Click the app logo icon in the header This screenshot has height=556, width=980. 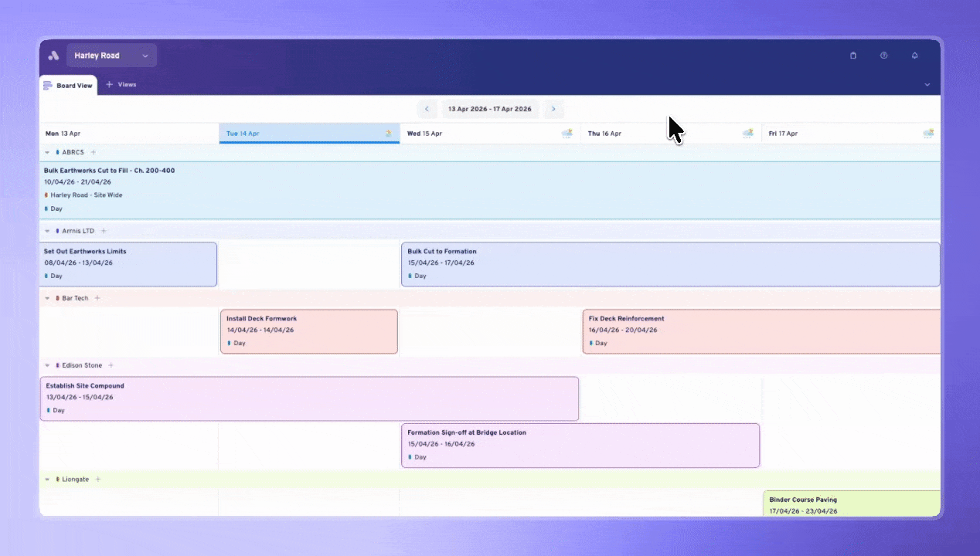[x=53, y=56]
